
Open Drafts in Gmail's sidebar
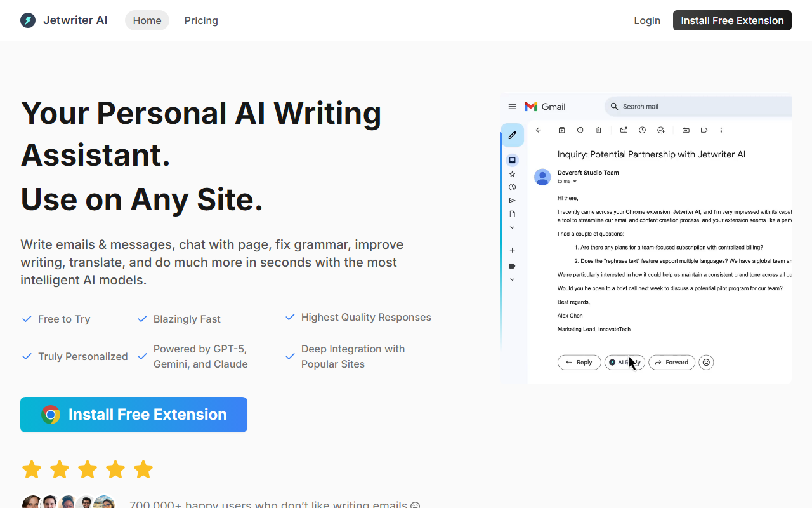click(513, 214)
